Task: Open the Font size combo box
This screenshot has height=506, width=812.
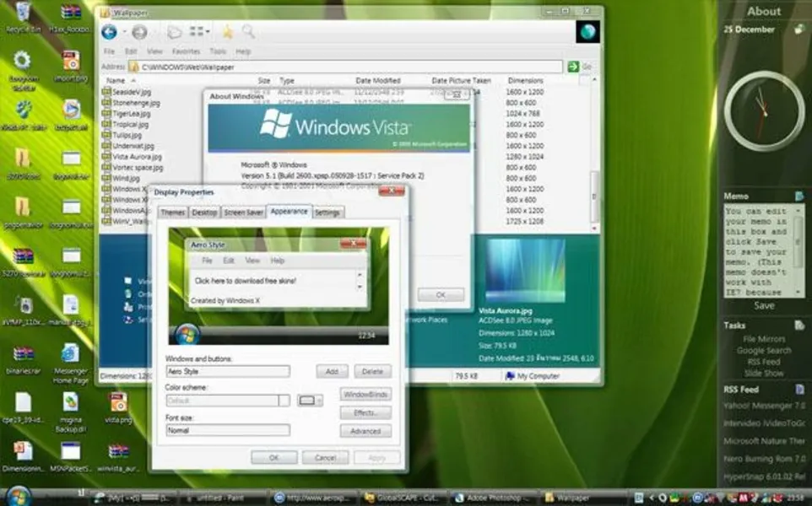Action: click(227, 430)
